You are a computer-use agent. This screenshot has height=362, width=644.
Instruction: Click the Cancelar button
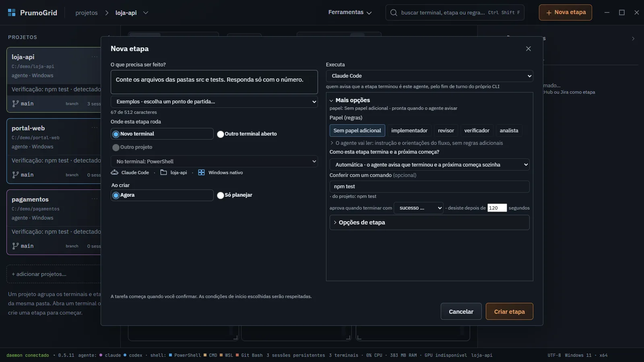pos(461,311)
